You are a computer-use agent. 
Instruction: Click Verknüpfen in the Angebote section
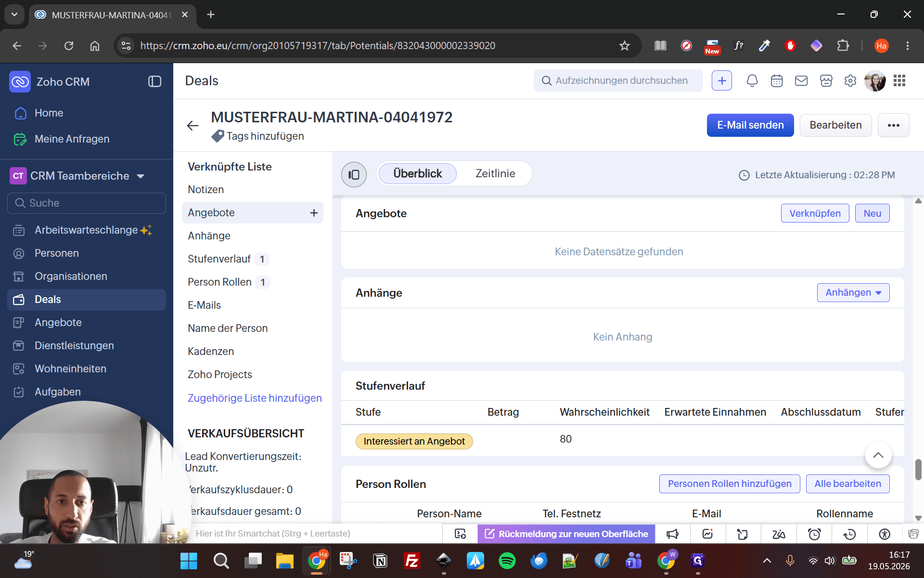coord(815,213)
